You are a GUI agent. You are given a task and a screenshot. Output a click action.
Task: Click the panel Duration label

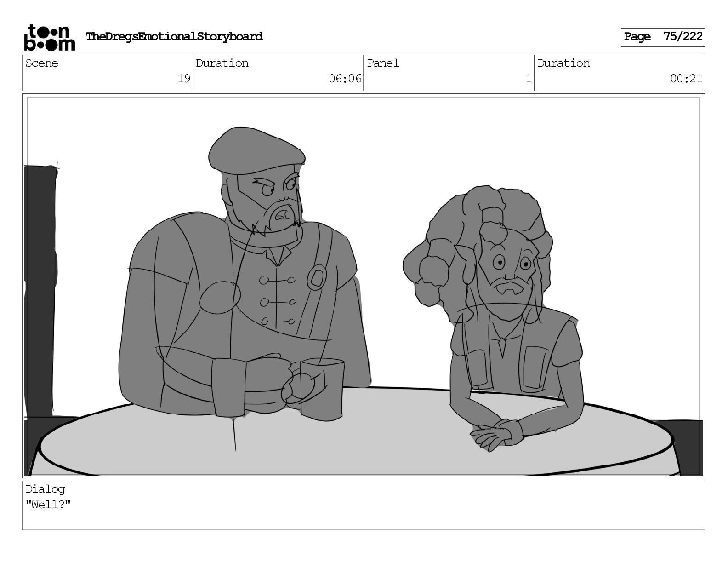click(x=563, y=63)
